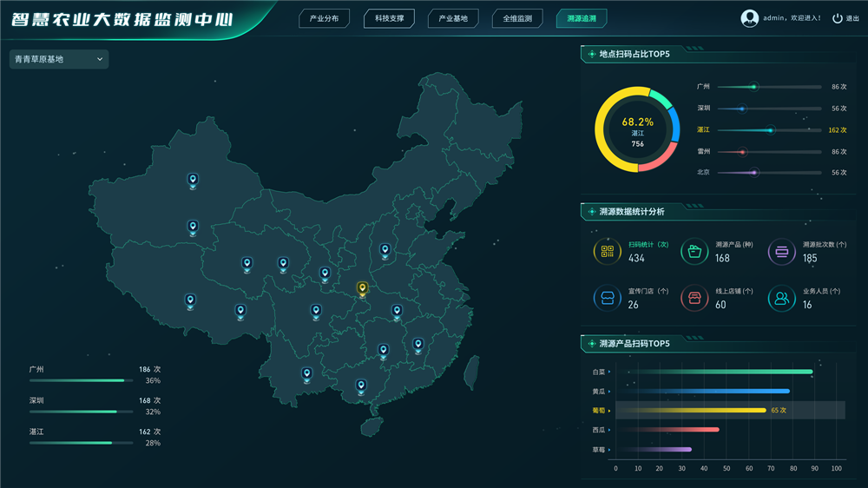Click the 地点扫码占比TOP5 panel header icon
This screenshot has height=488, width=868.
(x=591, y=55)
